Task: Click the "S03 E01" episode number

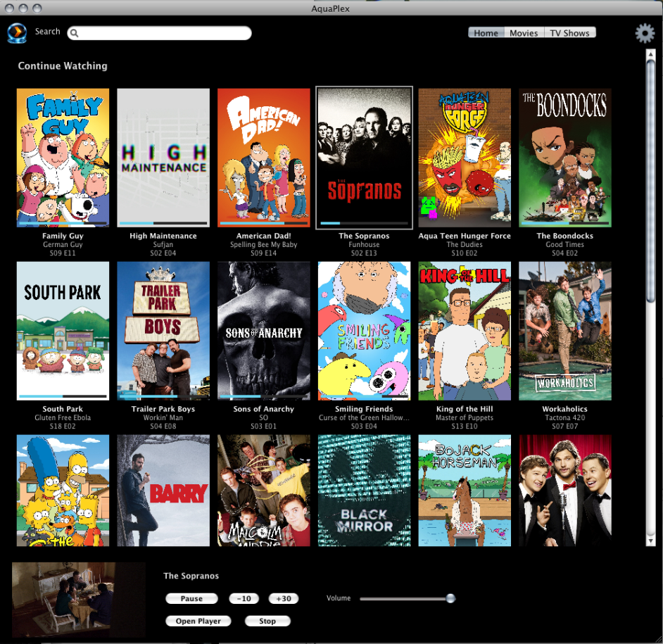Action: point(263,426)
